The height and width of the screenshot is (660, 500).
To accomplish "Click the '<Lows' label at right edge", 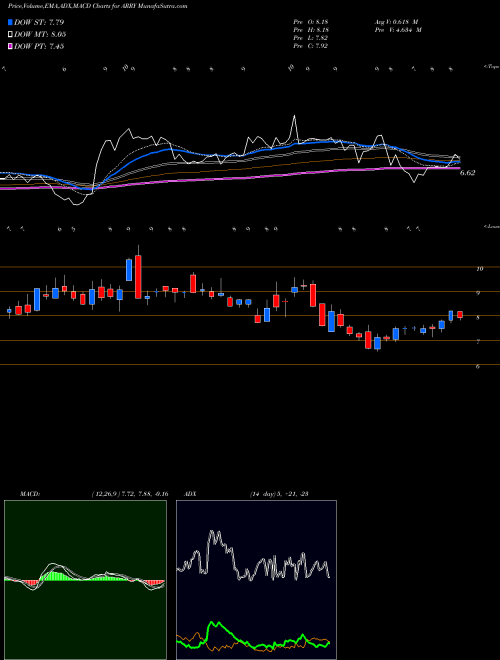I will coord(492,226).
